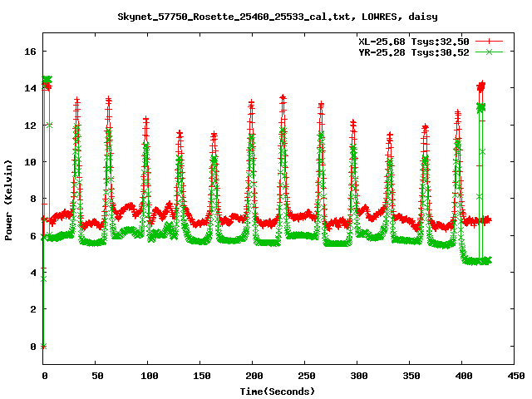The image size is (532, 399).
Task: Click the x-axis tick label 450
Action: (x=515, y=376)
